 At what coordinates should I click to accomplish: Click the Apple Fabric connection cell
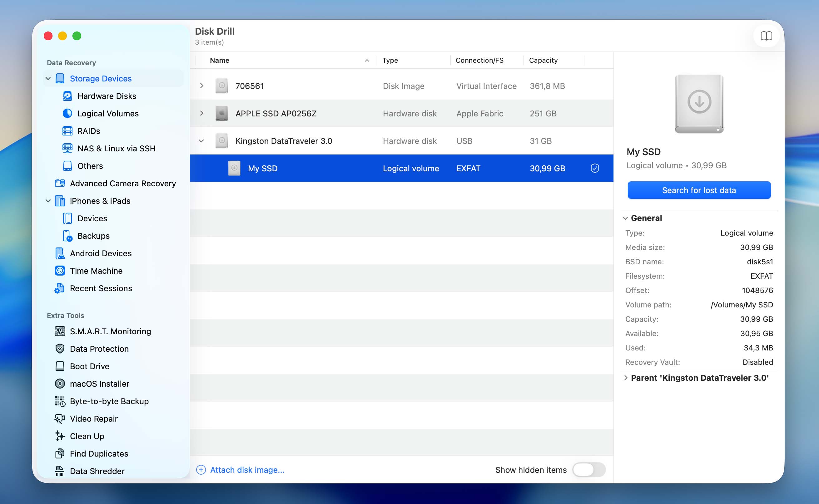point(480,114)
